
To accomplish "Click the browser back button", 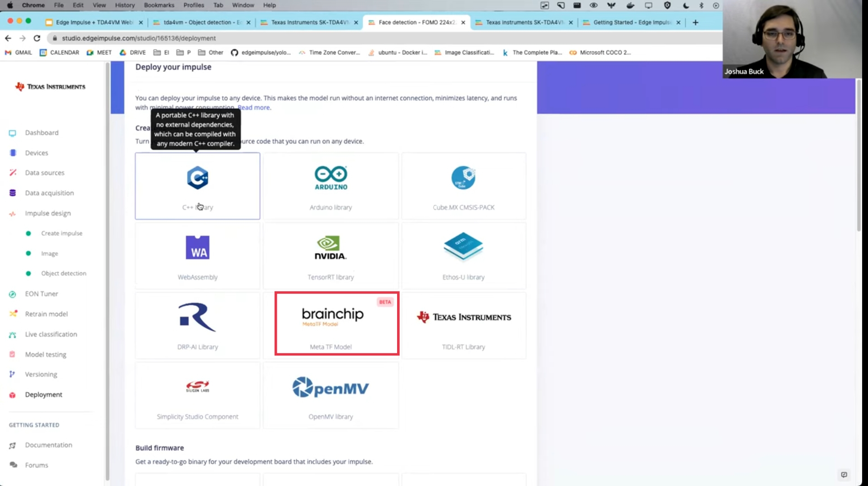I will [8, 38].
